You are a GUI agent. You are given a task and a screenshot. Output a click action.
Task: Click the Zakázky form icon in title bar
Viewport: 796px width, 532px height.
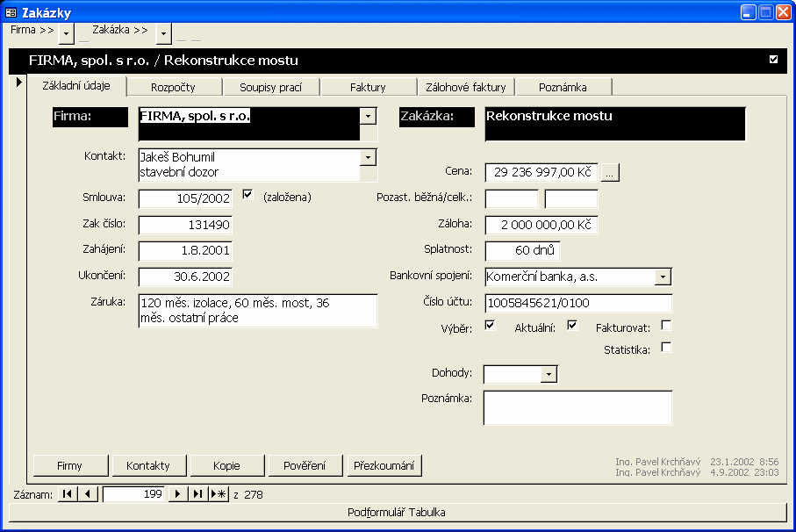11,12
